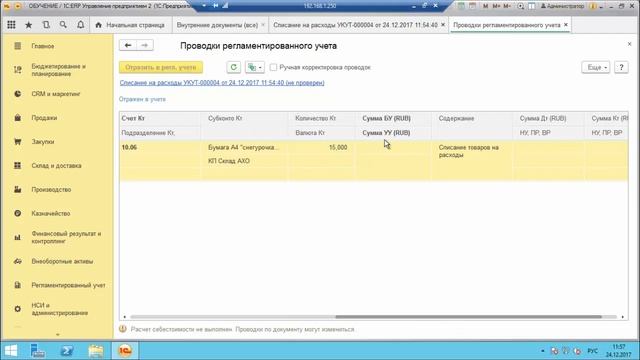Expand the sidebar sections with the down arrow
Viewport: 640px width, 360px height.
pyautogui.click(x=58, y=335)
